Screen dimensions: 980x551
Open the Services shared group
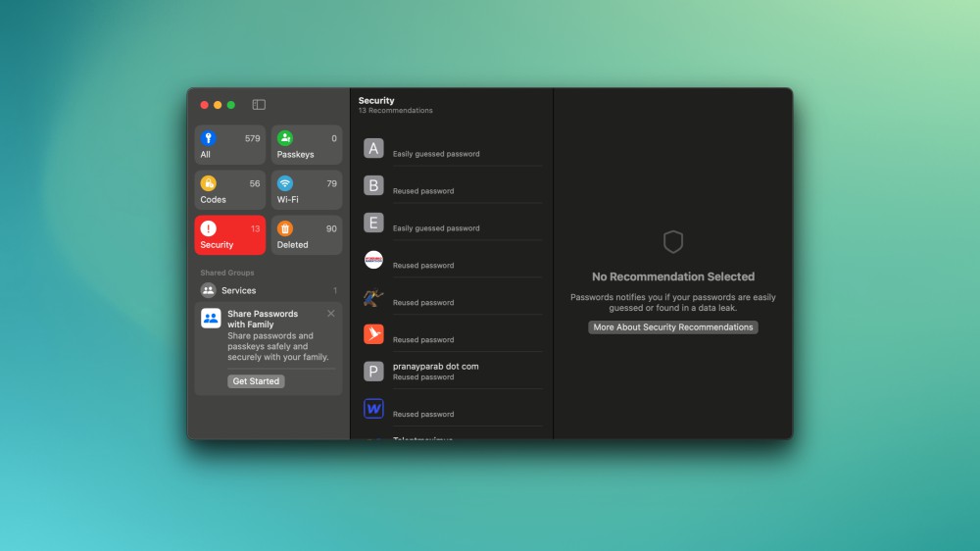click(269, 290)
